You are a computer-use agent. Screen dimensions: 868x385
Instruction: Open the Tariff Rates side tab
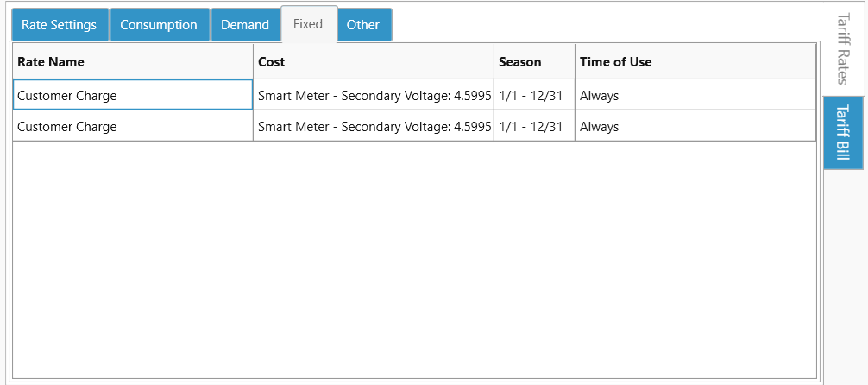844,48
